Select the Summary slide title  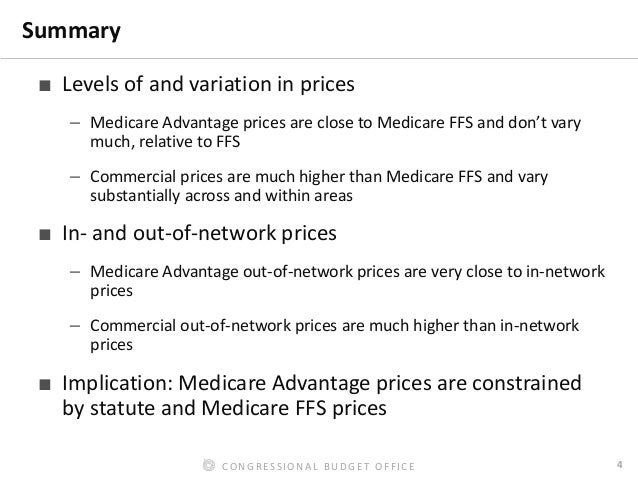tap(71, 32)
